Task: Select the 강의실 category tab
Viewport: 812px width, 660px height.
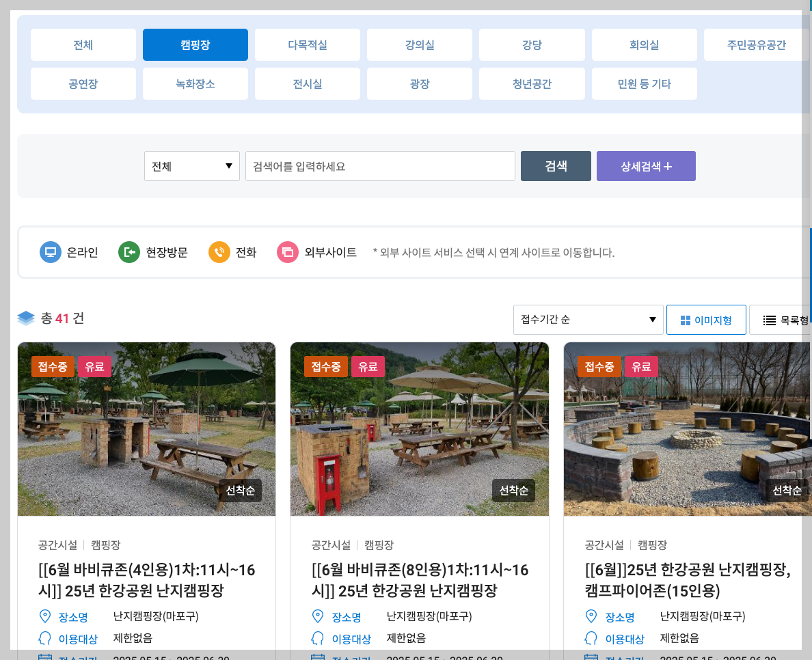Action: coord(420,44)
